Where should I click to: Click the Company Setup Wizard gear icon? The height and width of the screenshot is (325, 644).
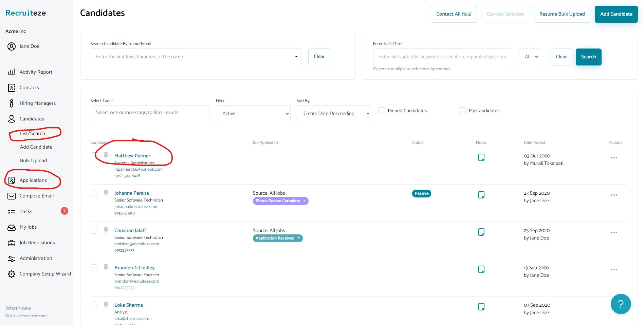point(11,274)
